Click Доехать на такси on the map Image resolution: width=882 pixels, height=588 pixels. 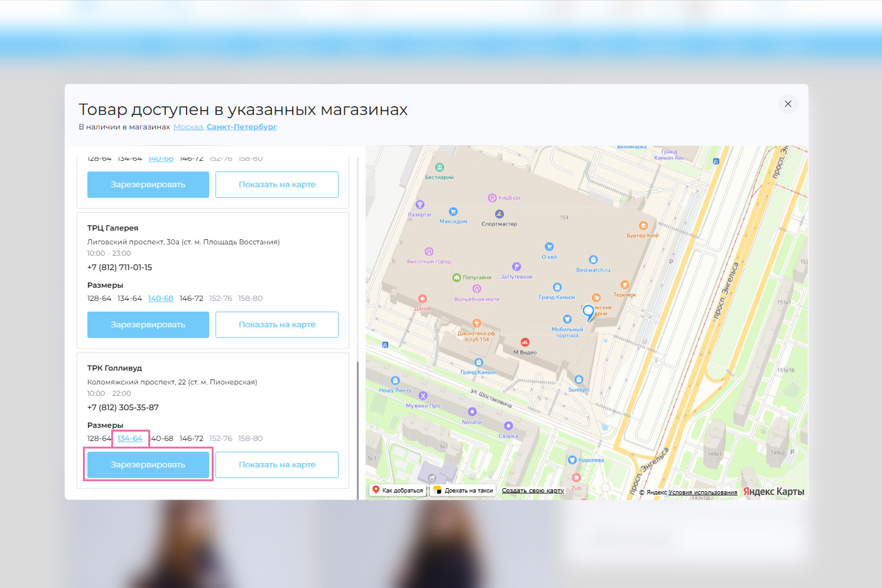(464, 491)
